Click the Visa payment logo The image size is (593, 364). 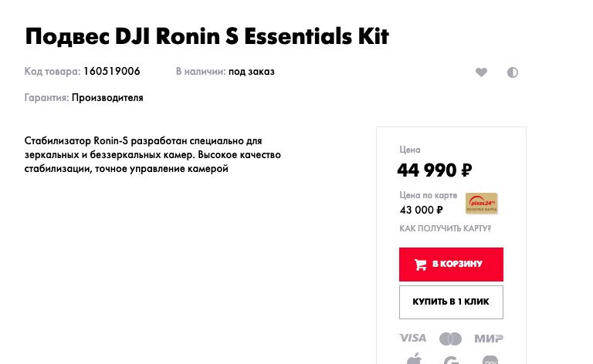pyautogui.click(x=412, y=338)
